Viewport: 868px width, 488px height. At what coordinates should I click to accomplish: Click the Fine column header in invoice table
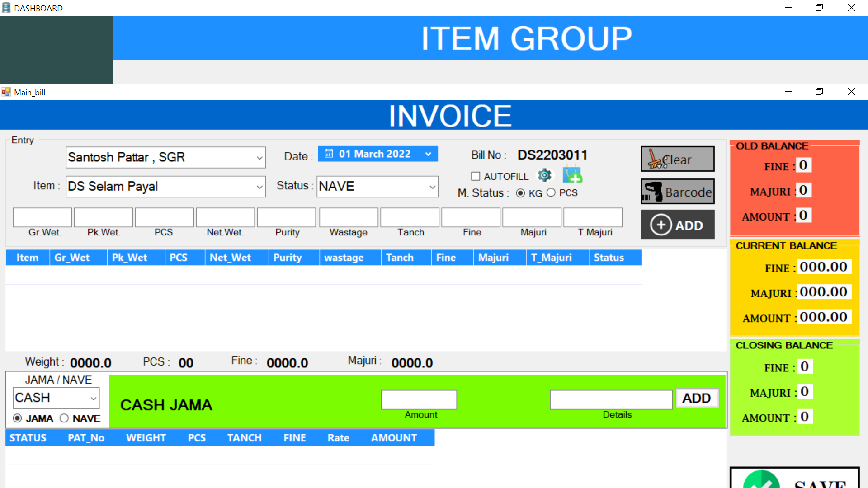[446, 258]
